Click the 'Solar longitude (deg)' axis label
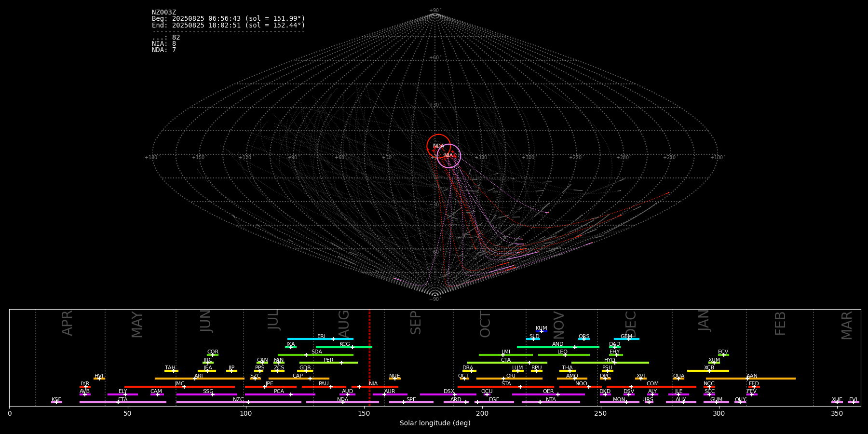This screenshot has width=868, height=434. 435,423
